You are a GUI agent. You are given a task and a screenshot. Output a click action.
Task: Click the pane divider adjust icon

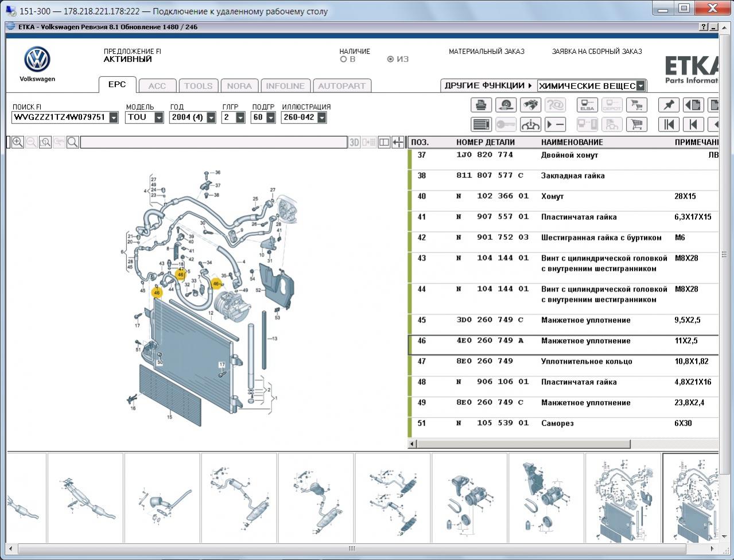pos(398,142)
